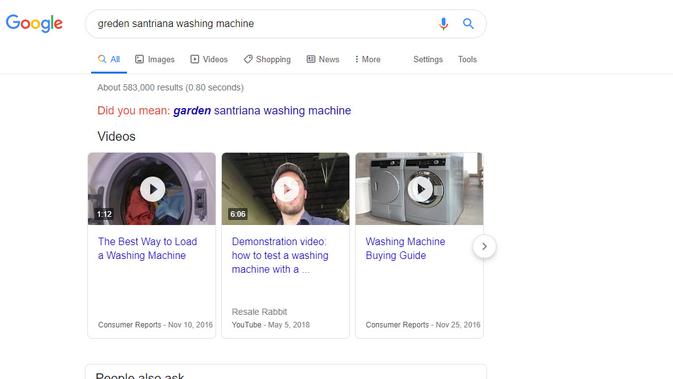Open 'Demonstration video: how to test' link
Screen dimensions: 673x379
tap(280, 255)
